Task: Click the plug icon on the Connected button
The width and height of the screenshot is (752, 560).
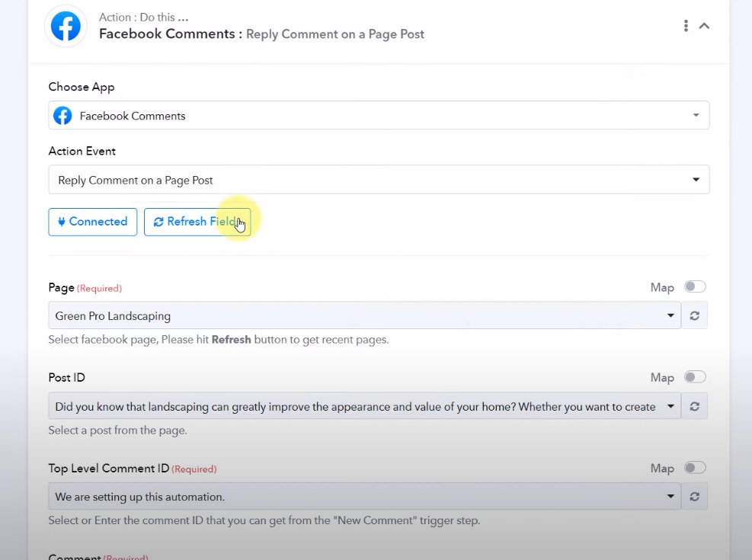Action: [62, 222]
